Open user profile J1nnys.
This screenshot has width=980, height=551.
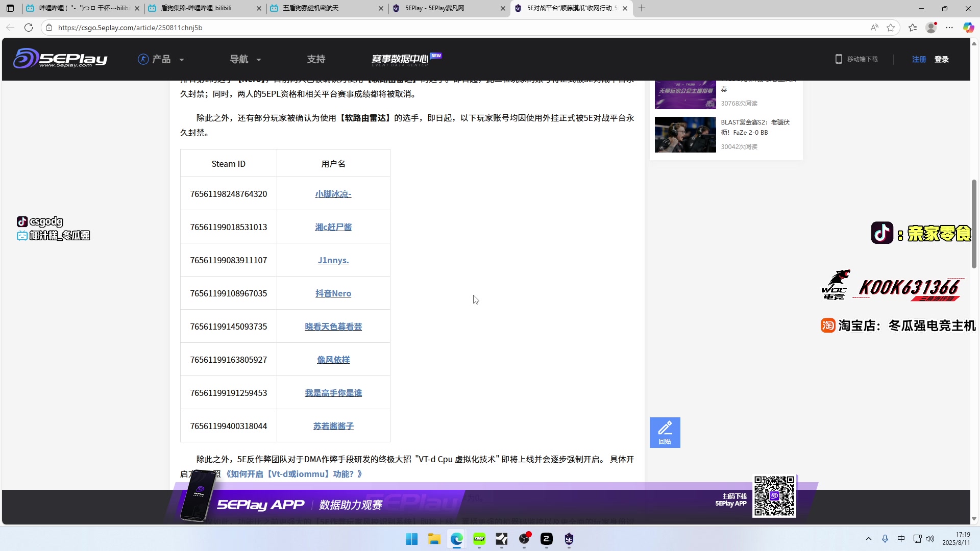[333, 260]
